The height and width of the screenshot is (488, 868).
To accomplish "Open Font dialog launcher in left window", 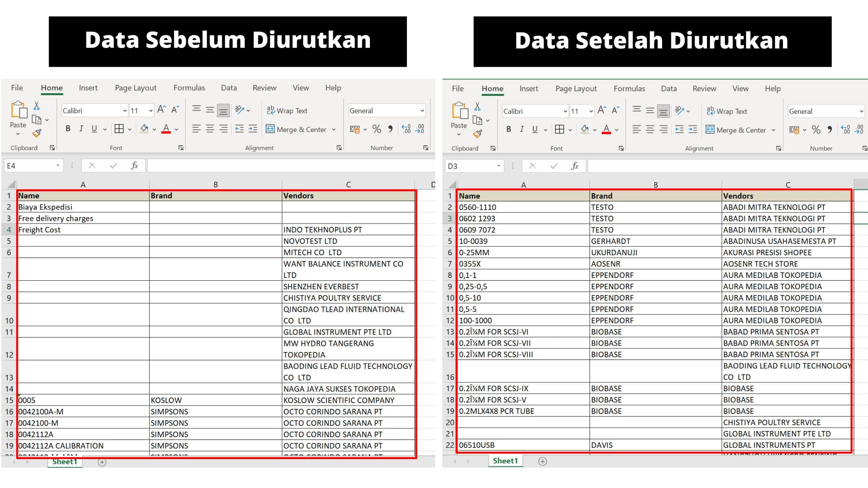I will point(181,148).
